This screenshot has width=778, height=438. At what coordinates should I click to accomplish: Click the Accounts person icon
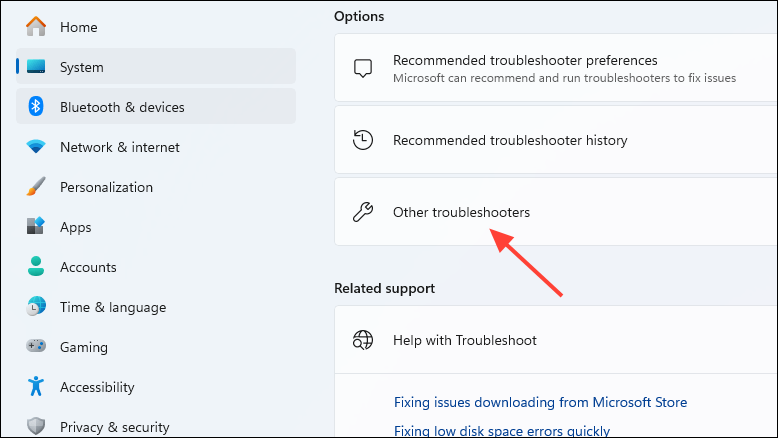(36, 266)
